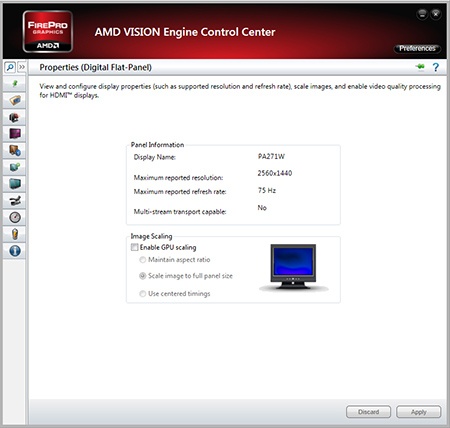The width and height of the screenshot is (450, 428).
Task: Expand the sidebar with double-chevron button
Action: coord(22,67)
